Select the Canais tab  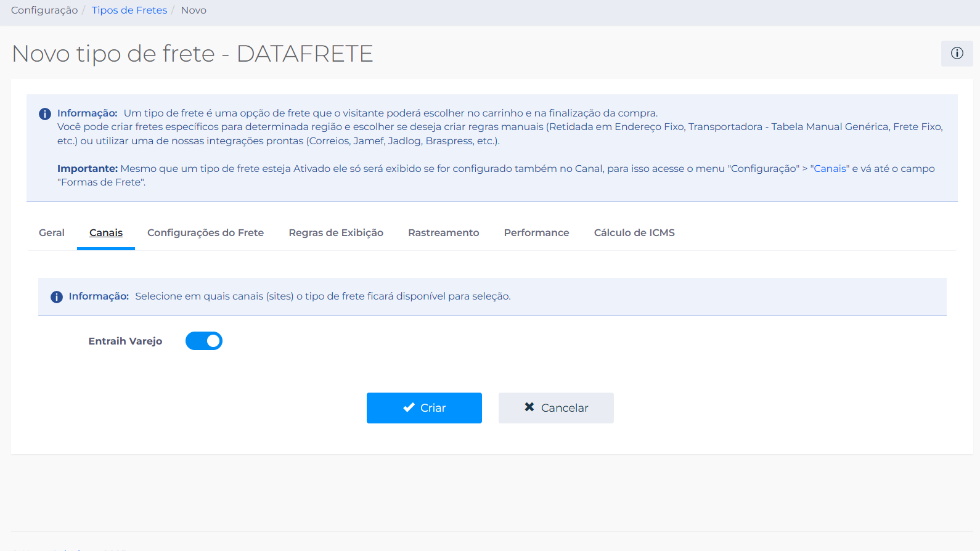tap(106, 233)
